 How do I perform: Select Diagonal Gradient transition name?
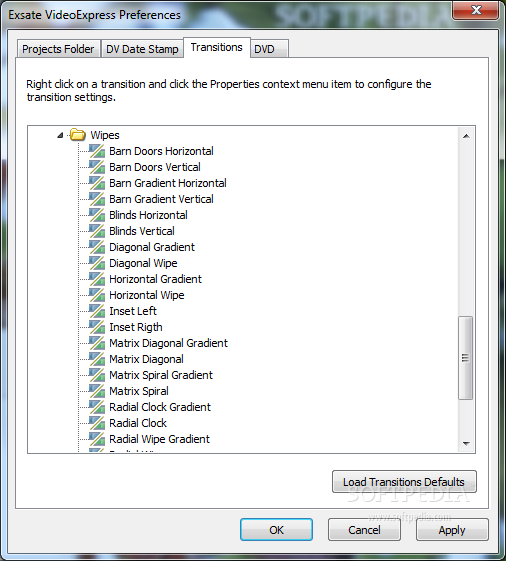pyautogui.click(x=152, y=247)
